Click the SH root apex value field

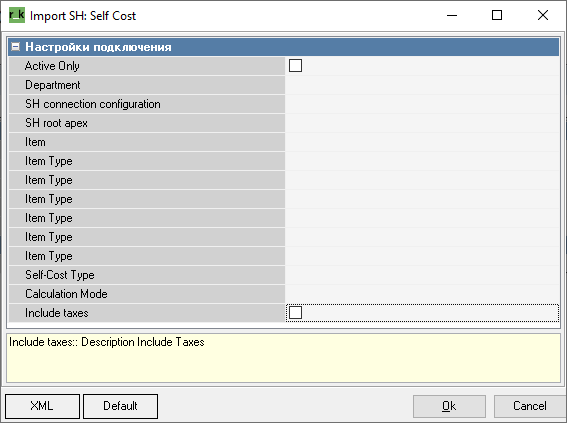(422, 123)
